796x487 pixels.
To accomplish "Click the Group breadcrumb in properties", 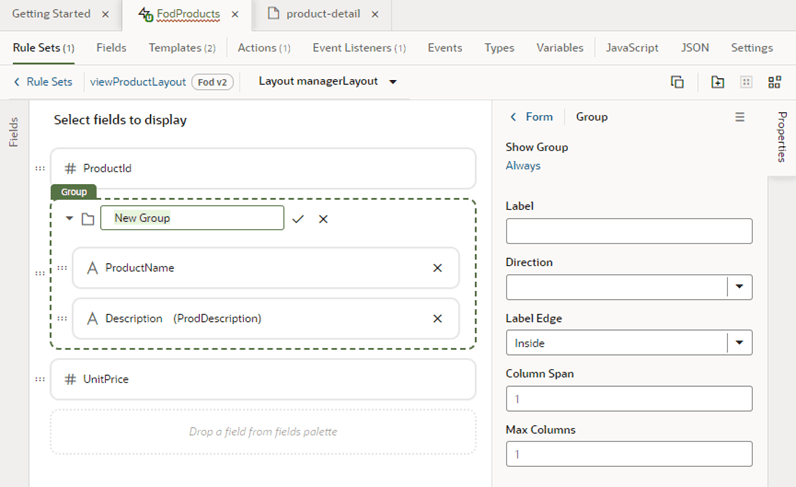I will [x=591, y=117].
